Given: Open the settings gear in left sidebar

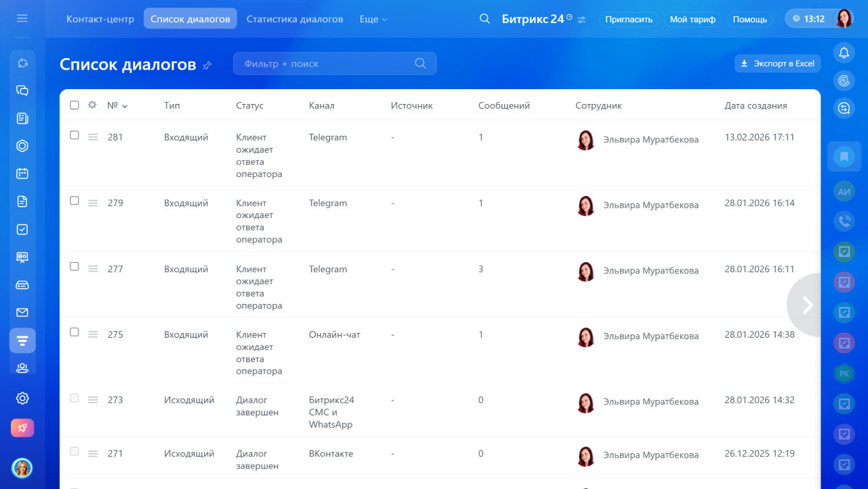Looking at the screenshot, I should (22, 398).
